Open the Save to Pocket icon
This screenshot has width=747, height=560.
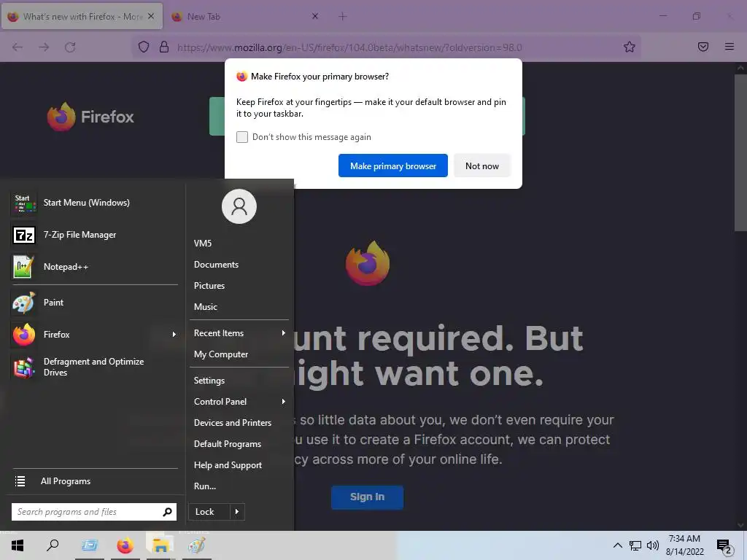[x=703, y=47]
